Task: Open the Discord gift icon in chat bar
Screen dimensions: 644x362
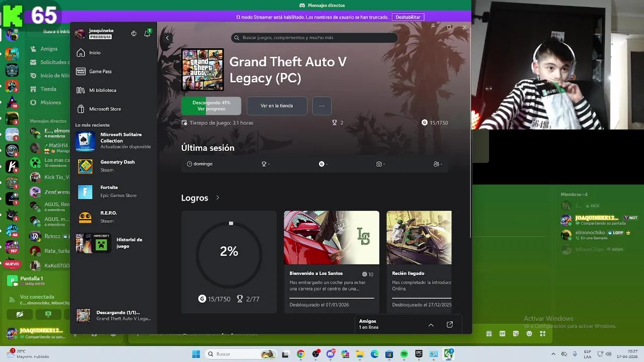Action: point(489,334)
